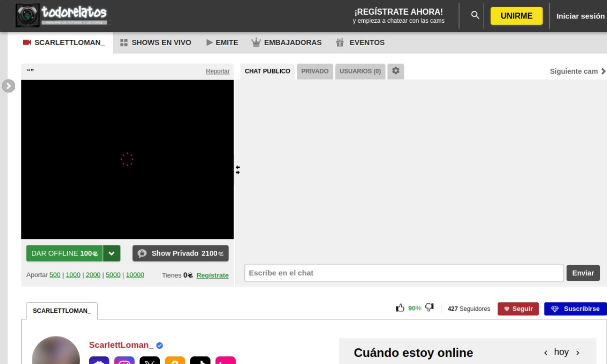Image resolution: width=607 pixels, height=364 pixels.
Task: Click the 90% rating text
Action: (x=414, y=309)
